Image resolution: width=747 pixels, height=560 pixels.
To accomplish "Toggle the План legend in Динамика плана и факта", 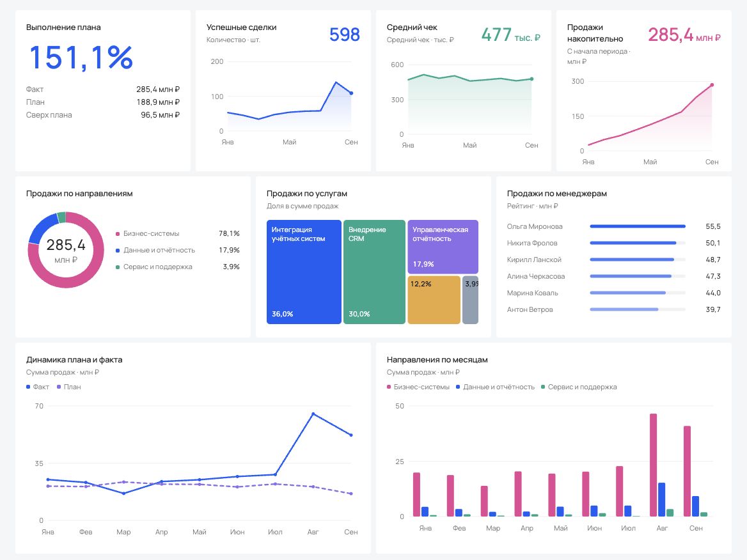I will point(69,387).
